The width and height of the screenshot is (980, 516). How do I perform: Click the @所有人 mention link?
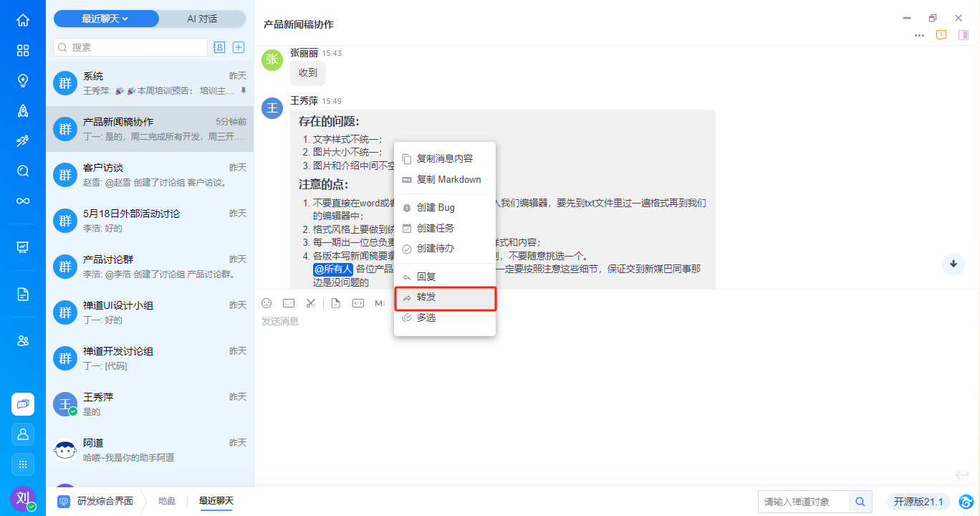[x=333, y=269]
